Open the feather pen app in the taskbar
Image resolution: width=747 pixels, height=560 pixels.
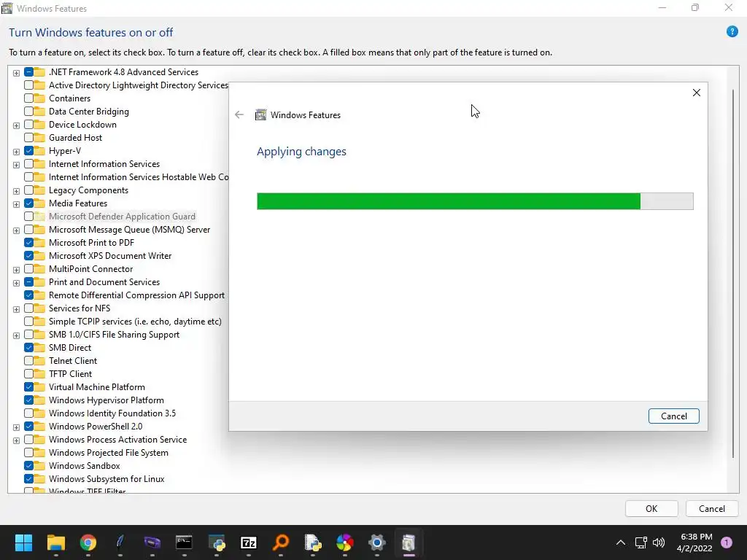coord(120,542)
